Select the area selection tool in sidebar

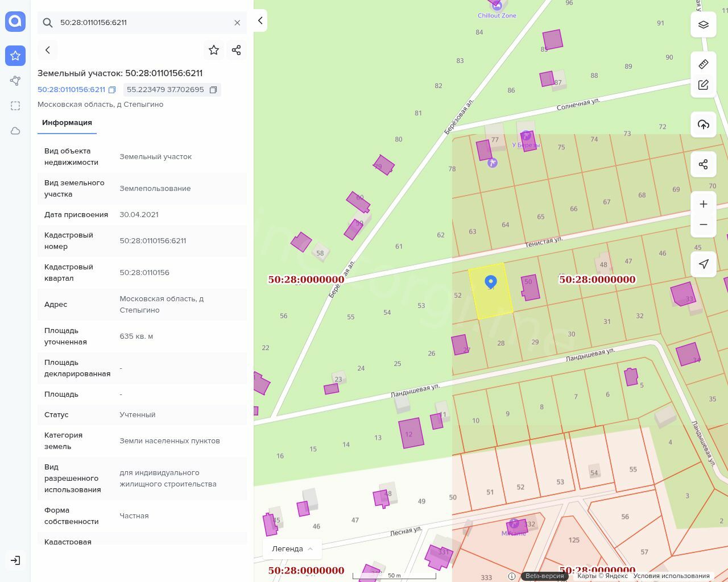point(15,106)
